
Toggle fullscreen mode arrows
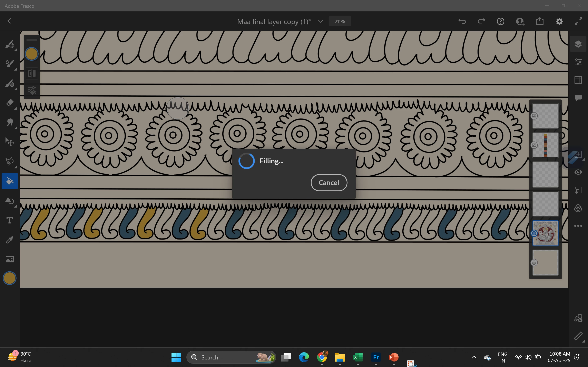click(x=579, y=21)
